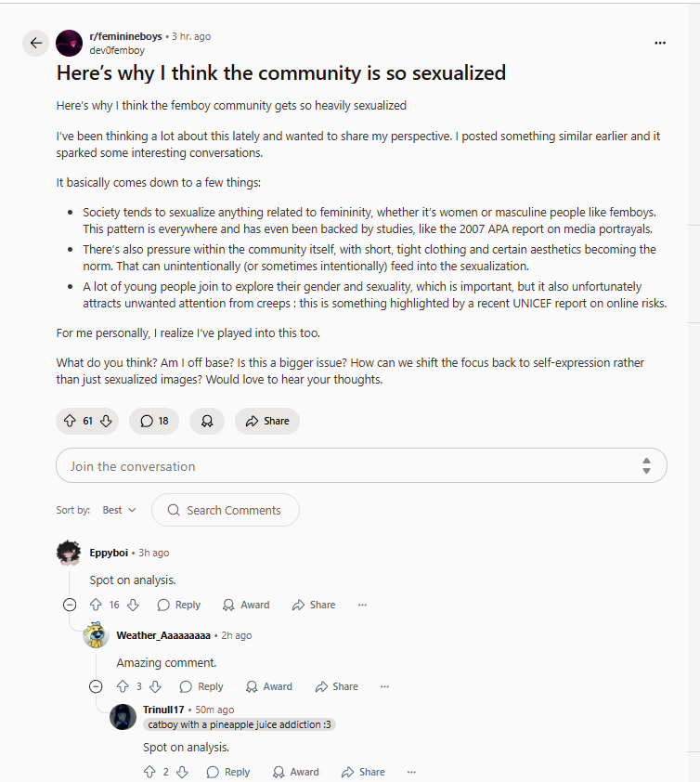The image size is (700, 782).
Task: Upvote the main post
Action: click(70, 421)
